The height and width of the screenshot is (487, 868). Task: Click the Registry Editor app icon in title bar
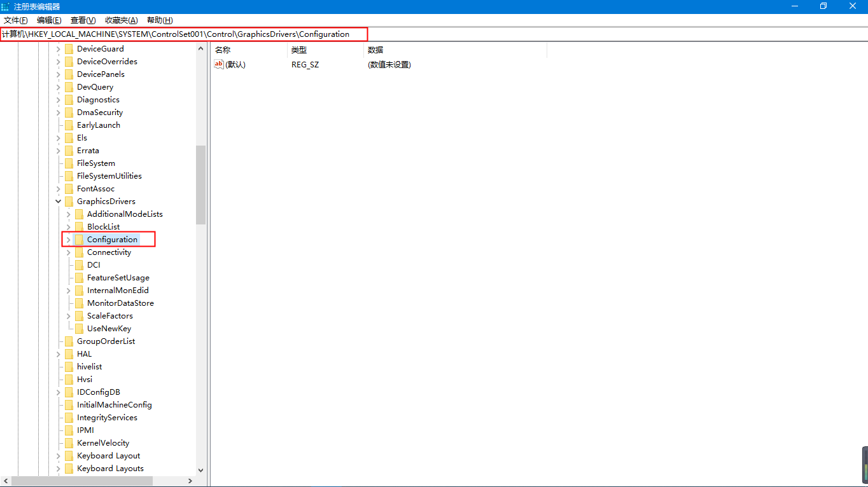(6, 6)
